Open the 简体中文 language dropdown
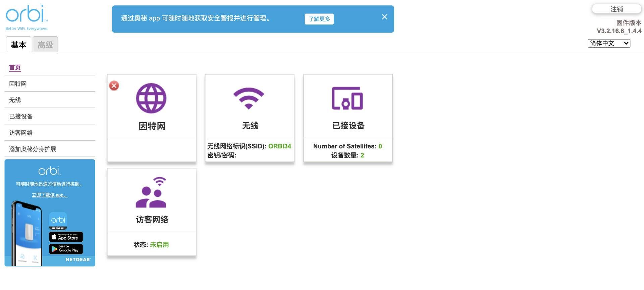This screenshot has width=644, height=290. [608, 43]
